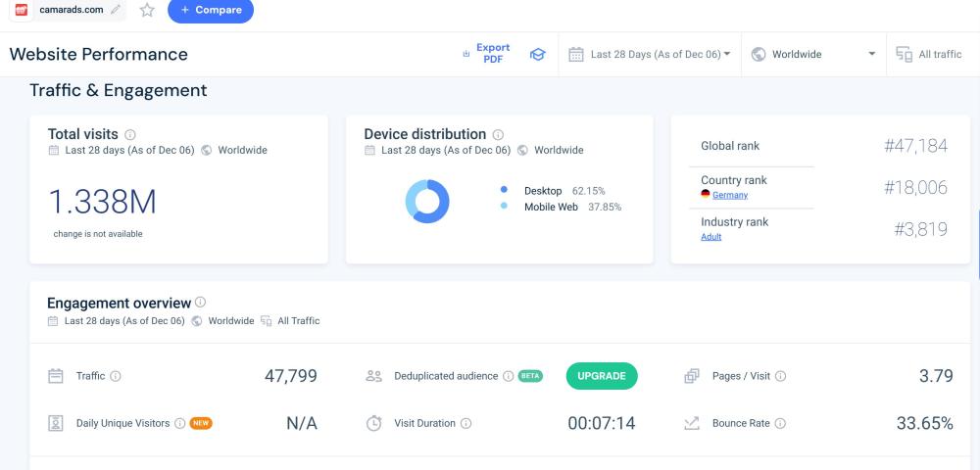Click info icon beside Engagement overview
980x470 pixels.
coord(201,303)
